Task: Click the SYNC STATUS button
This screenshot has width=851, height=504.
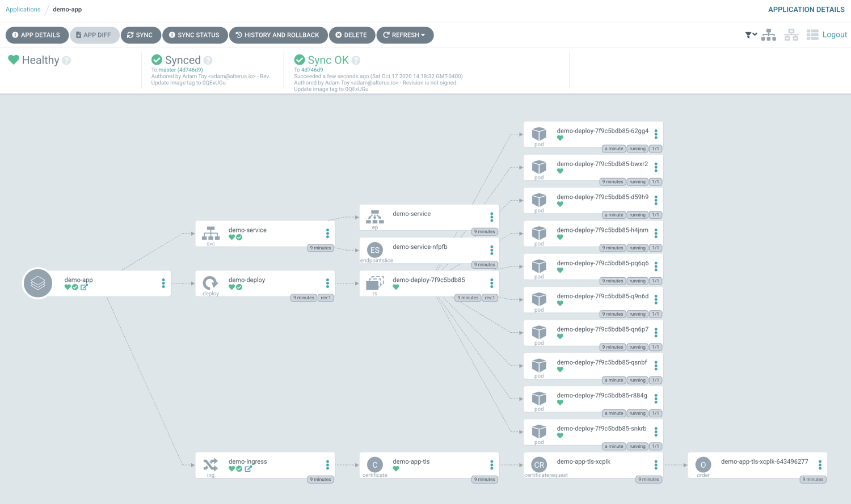Action: point(195,35)
